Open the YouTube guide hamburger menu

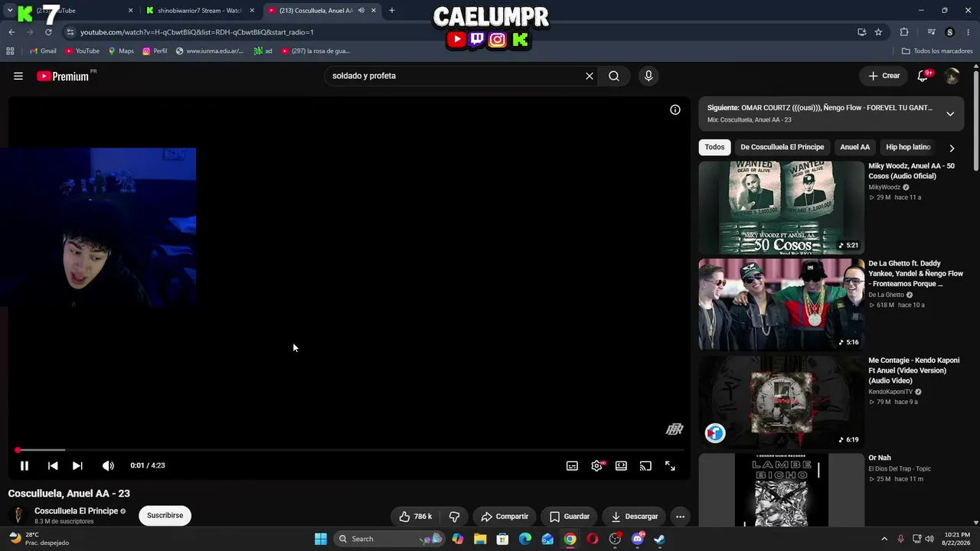(18, 76)
